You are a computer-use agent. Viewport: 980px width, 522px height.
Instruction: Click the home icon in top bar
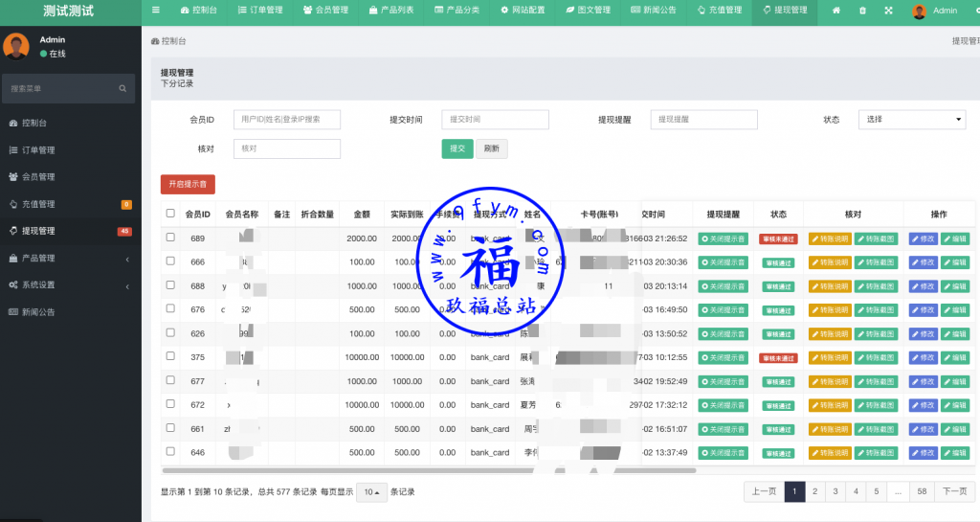(836, 11)
